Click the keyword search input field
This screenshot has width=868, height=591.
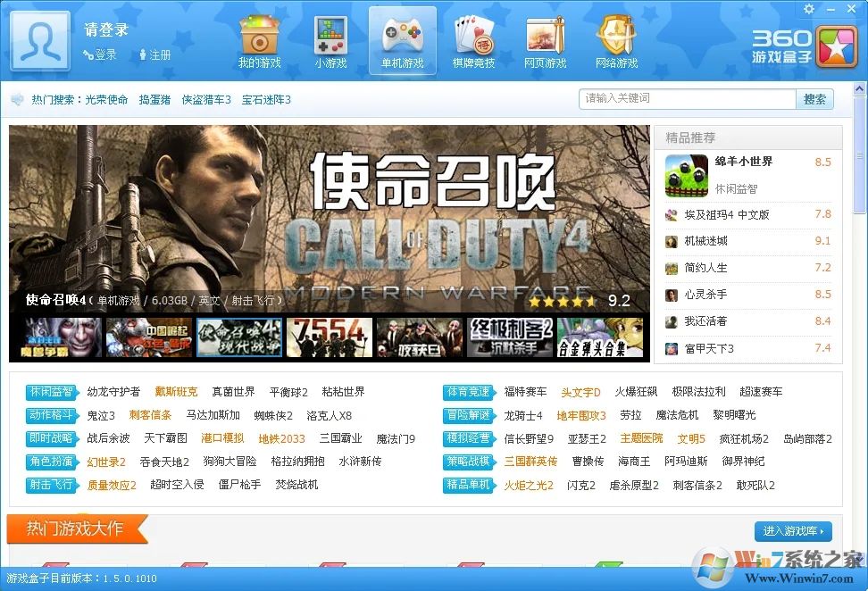tap(686, 99)
